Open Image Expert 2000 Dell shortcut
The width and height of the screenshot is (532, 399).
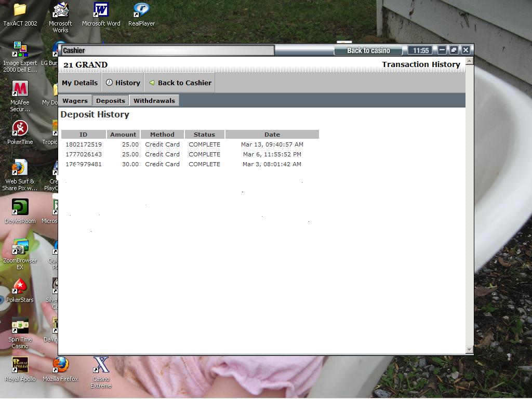20,57
